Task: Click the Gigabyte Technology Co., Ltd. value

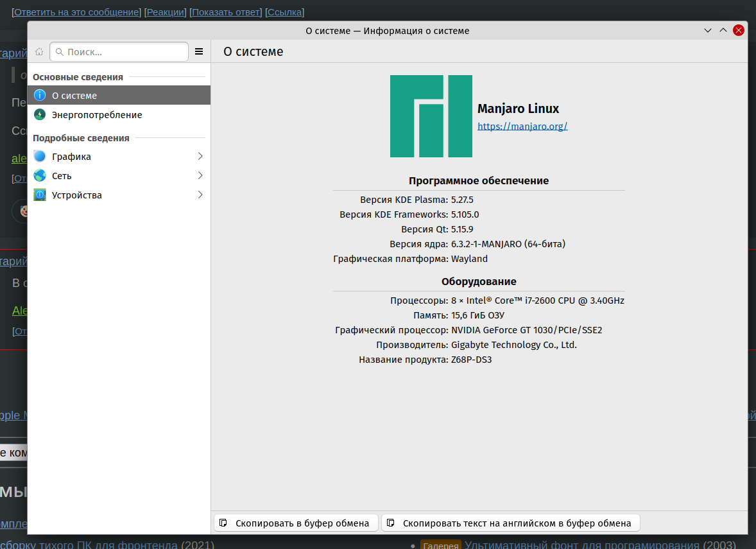Action: 513,345
